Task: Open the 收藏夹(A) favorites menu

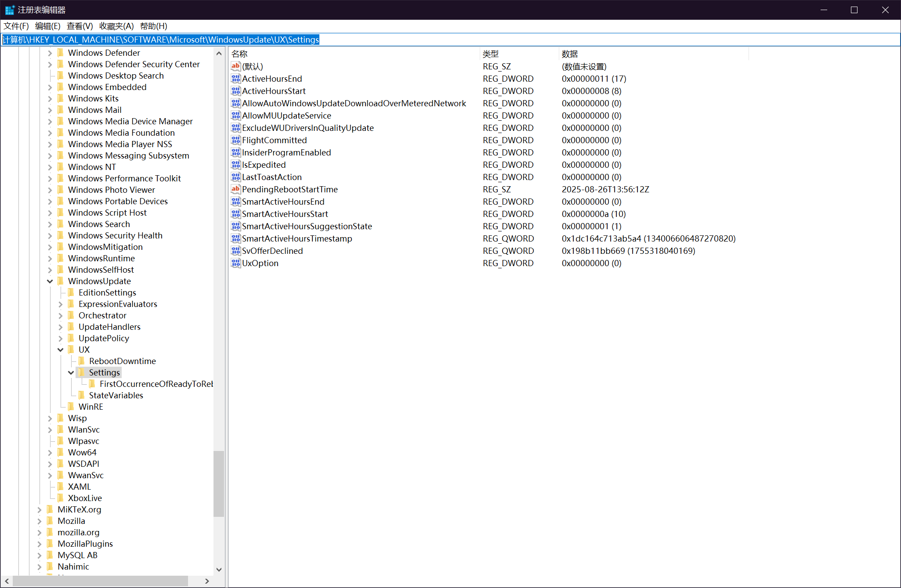Action: click(116, 26)
